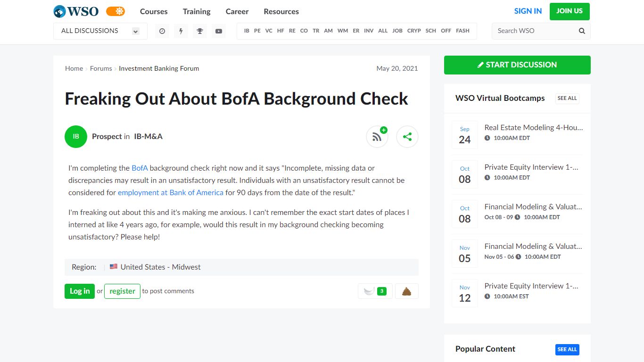Open the BofA link in post
The height and width of the screenshot is (362, 644).
coord(140,168)
